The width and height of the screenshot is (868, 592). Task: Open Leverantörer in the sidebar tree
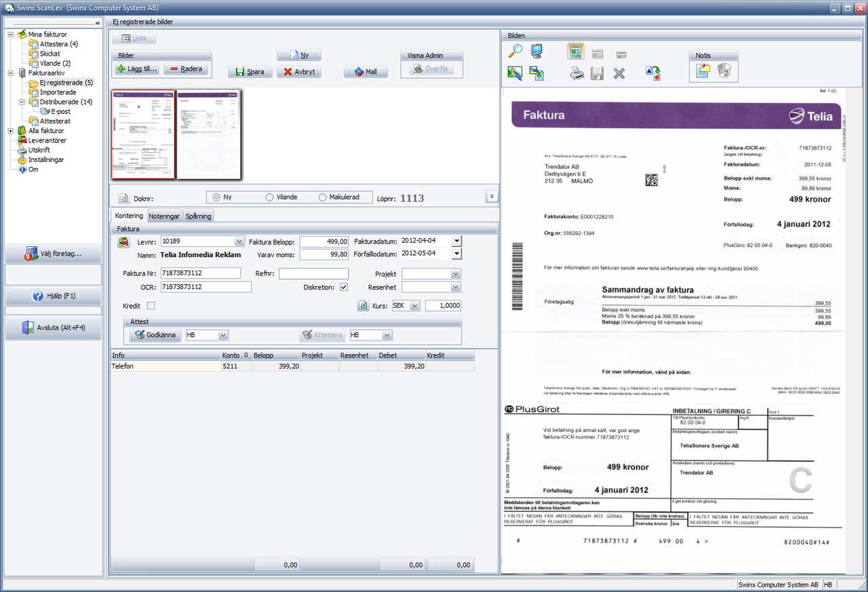[47, 140]
